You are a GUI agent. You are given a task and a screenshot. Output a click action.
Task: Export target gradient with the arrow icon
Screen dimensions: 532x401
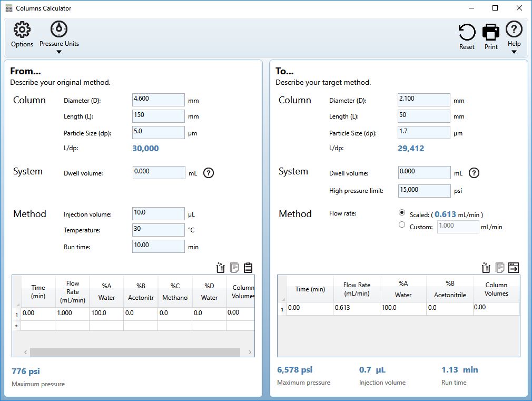pos(513,268)
